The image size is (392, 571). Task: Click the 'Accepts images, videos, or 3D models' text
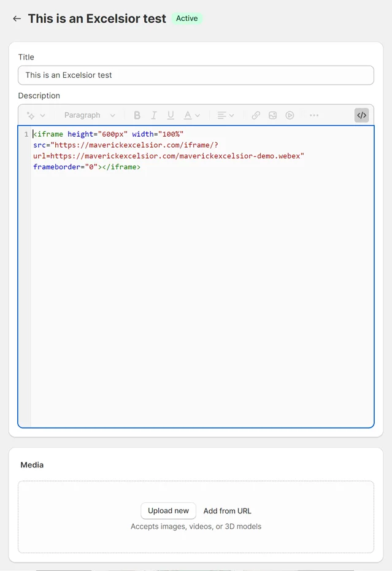pos(196,527)
